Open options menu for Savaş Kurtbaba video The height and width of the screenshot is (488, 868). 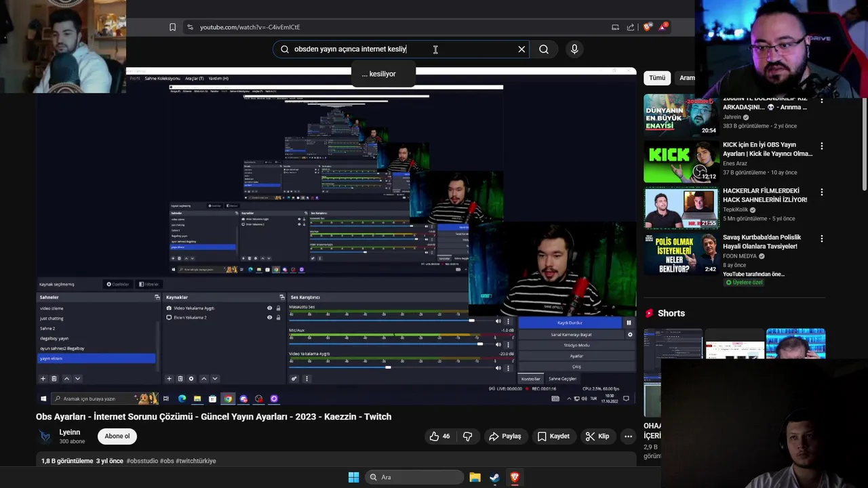tap(822, 239)
